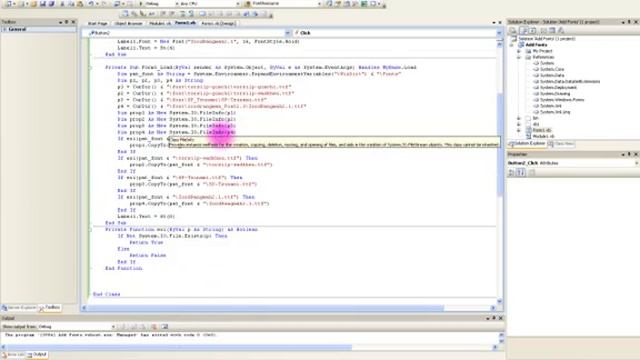The width and height of the screenshot is (640, 360).
Task: Collapse the Form1_Load sub outline
Action: click(91, 67)
